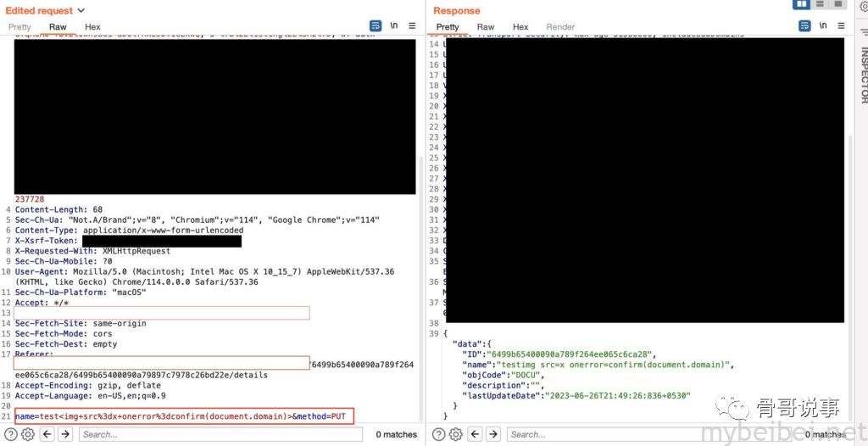868x446 pixels.
Task: Click the Sec-Ch-Ua-Platform "macOS" line
Action: coord(81,293)
